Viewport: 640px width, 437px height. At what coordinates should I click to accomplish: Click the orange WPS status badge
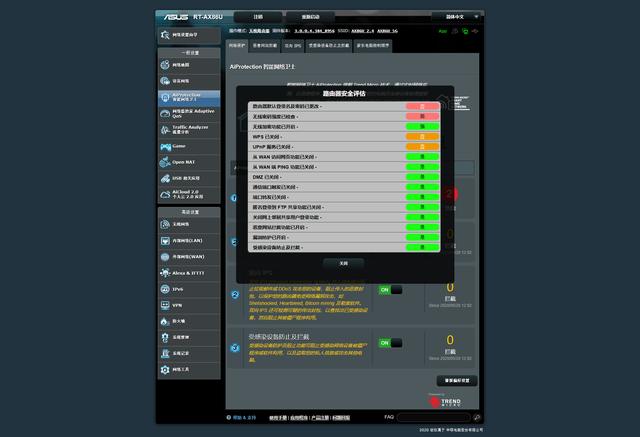(x=422, y=137)
